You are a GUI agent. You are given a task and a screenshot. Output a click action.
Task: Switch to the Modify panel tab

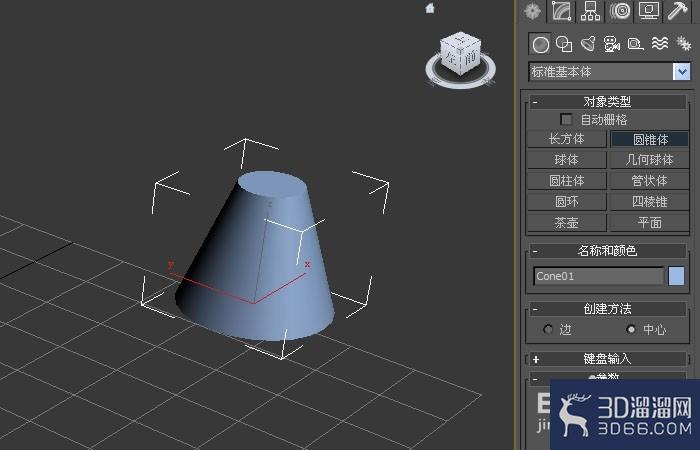(562, 11)
